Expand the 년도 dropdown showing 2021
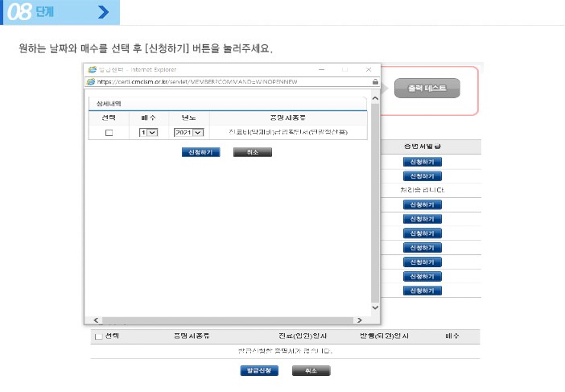The width and height of the screenshot is (565, 392). (x=188, y=133)
